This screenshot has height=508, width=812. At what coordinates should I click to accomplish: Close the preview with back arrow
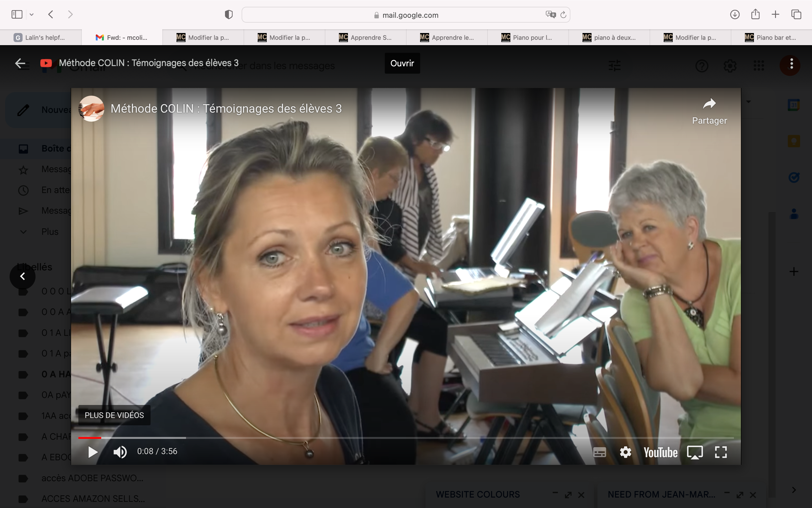tap(20, 63)
